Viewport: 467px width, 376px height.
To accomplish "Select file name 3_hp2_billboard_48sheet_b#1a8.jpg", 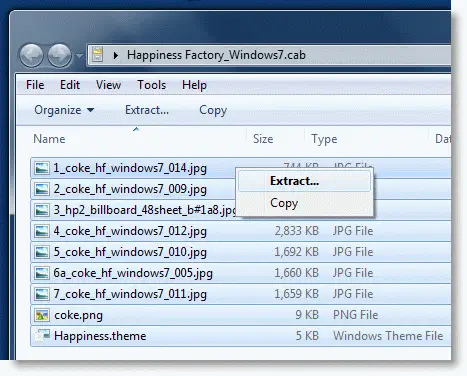I will click(145, 210).
